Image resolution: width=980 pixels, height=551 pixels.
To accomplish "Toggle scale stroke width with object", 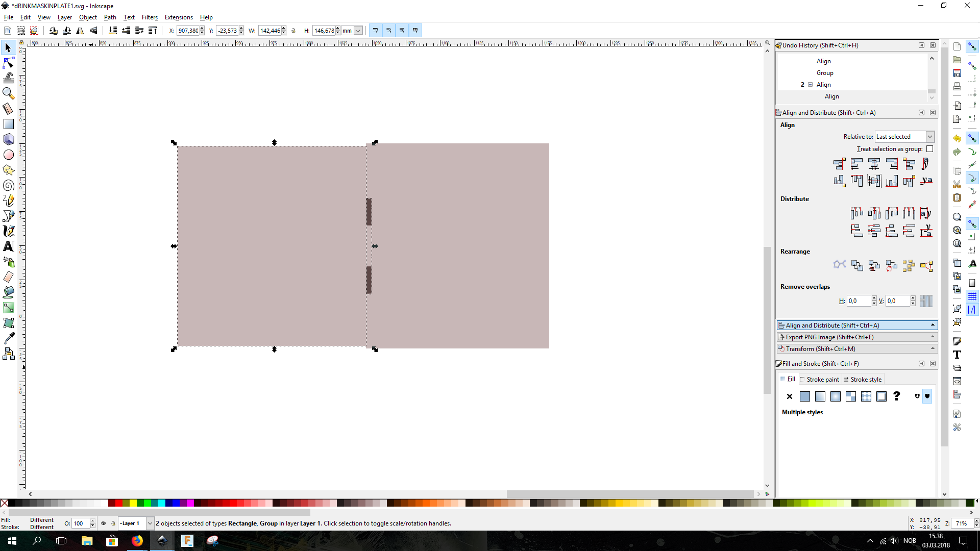I will 375,31.
